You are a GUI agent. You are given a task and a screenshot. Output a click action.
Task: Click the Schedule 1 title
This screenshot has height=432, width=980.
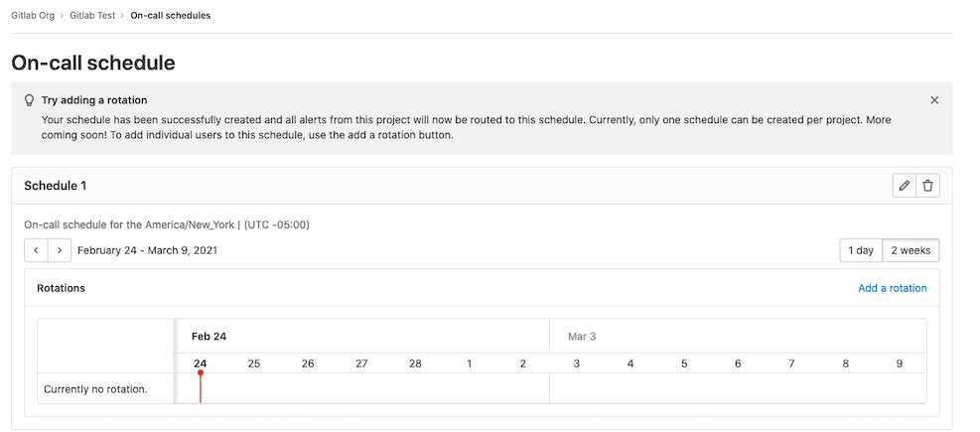click(56, 186)
